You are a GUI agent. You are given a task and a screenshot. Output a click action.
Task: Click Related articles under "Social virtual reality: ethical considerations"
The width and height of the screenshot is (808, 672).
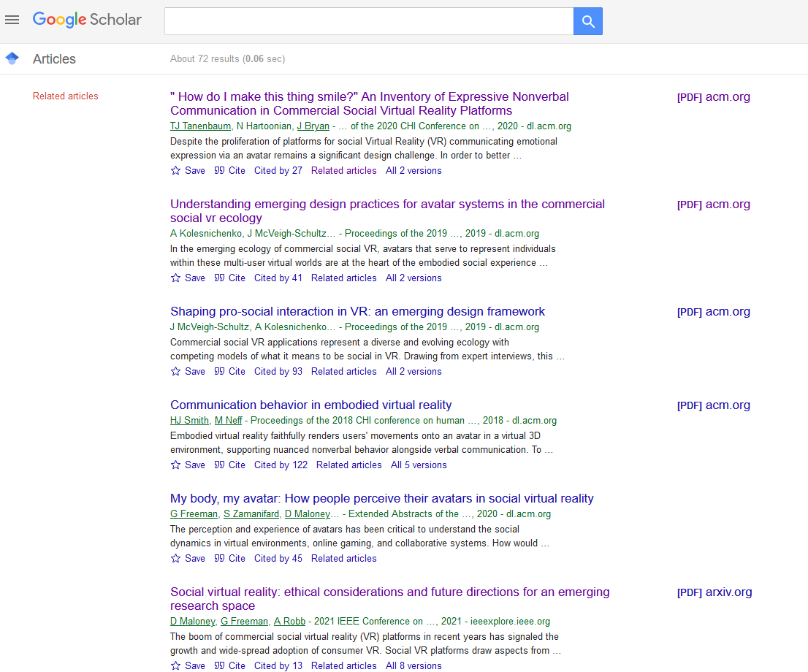click(x=343, y=666)
